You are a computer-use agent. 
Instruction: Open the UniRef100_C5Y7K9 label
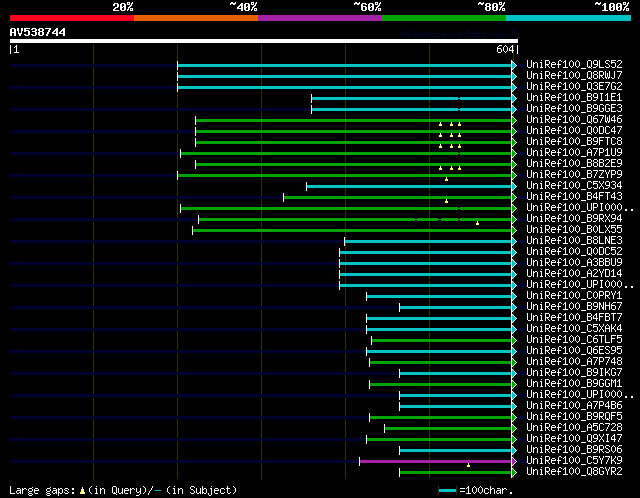point(574,461)
